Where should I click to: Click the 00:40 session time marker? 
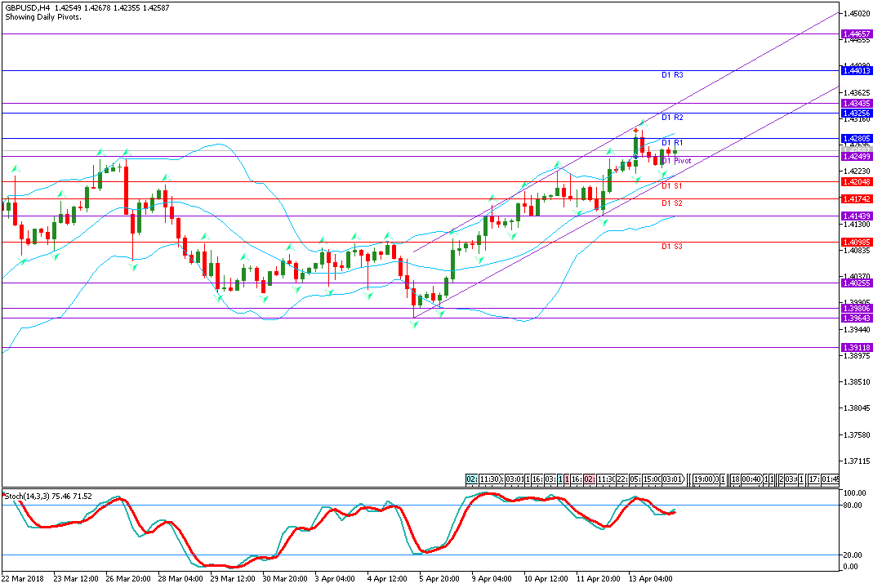pos(751,479)
